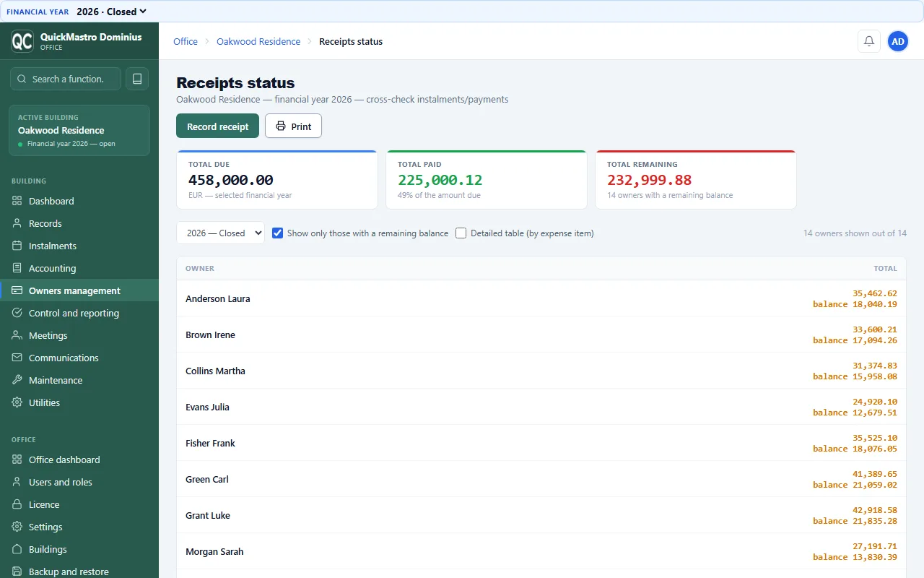
Task: Click the Print button
Action: [x=293, y=126]
